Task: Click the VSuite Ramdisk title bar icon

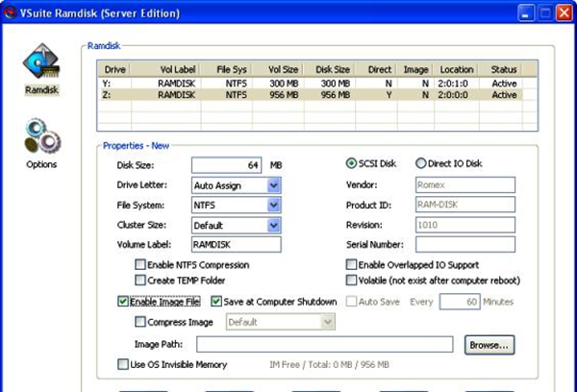Action: 10,12
